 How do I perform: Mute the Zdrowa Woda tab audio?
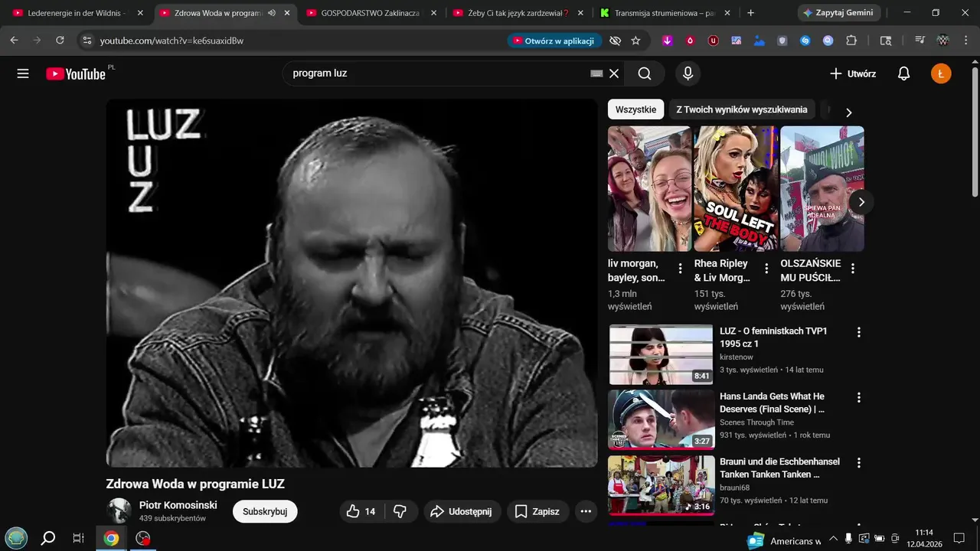272,13
